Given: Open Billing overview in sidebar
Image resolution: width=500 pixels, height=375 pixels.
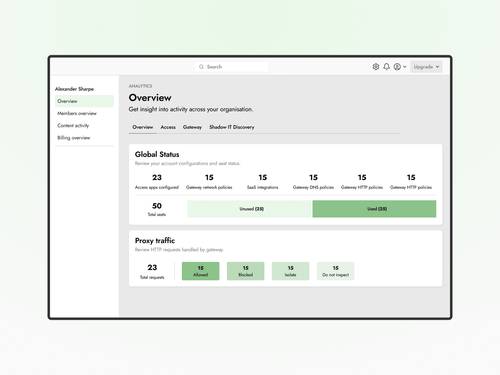Looking at the screenshot, I should [x=74, y=138].
